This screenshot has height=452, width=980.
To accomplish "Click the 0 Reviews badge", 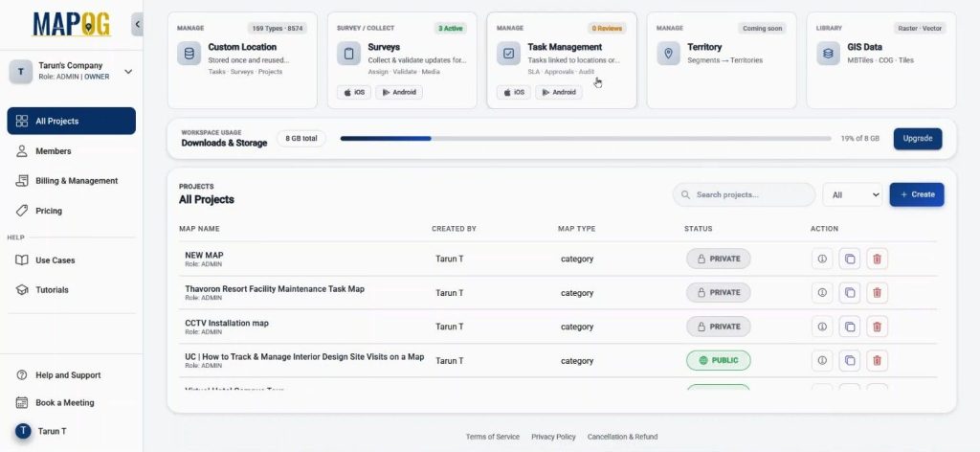I will [607, 28].
